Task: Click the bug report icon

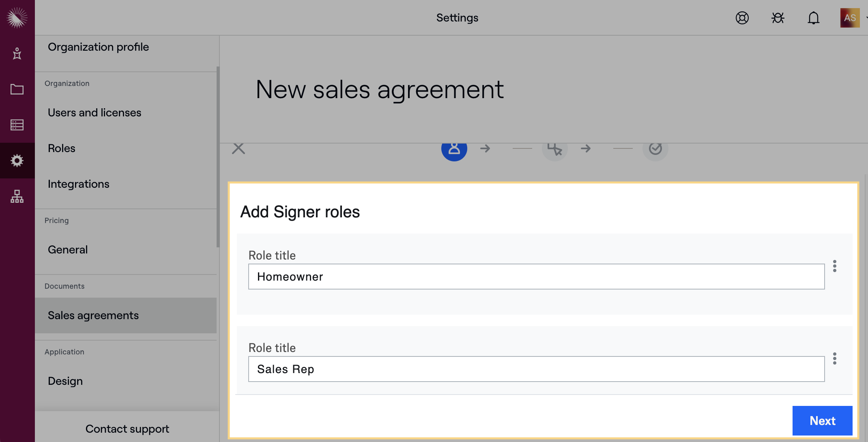Action: (x=778, y=18)
